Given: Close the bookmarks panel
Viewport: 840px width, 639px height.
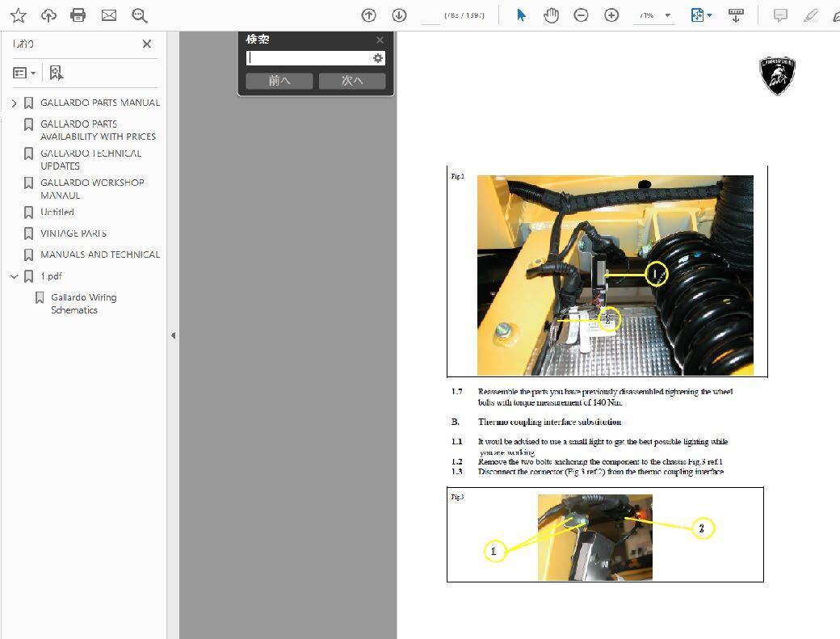Looking at the screenshot, I should click(147, 44).
